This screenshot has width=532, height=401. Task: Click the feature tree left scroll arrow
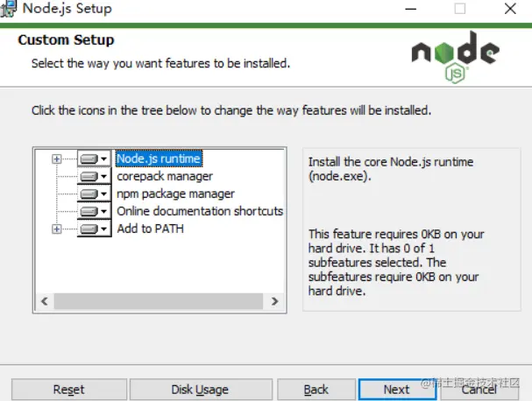point(45,301)
